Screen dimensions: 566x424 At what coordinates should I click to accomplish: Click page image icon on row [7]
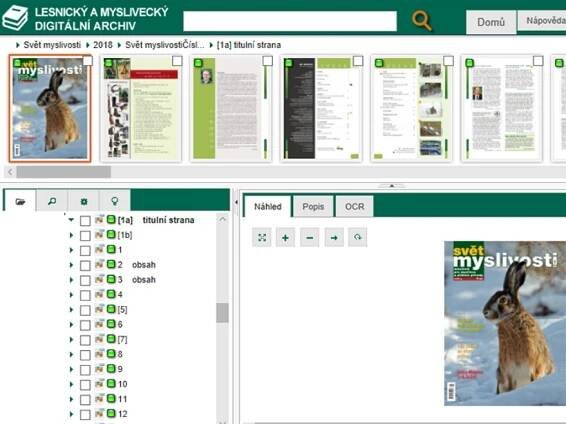point(100,339)
